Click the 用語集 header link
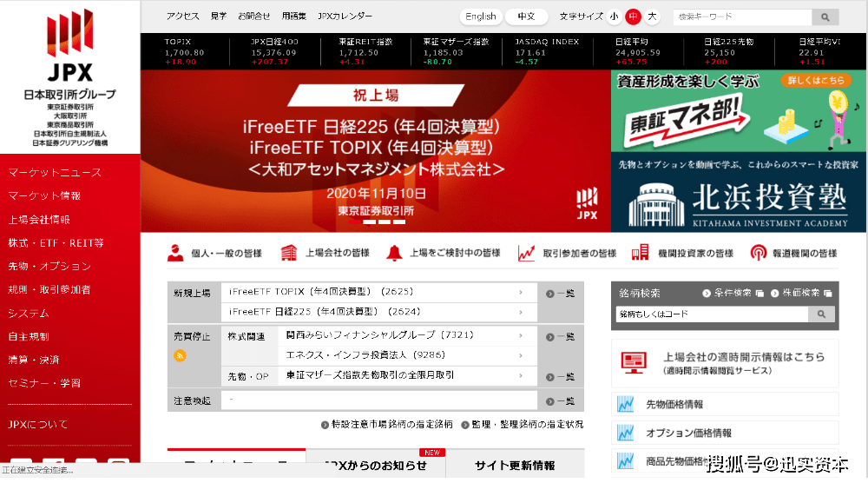868x483 pixels. (294, 16)
